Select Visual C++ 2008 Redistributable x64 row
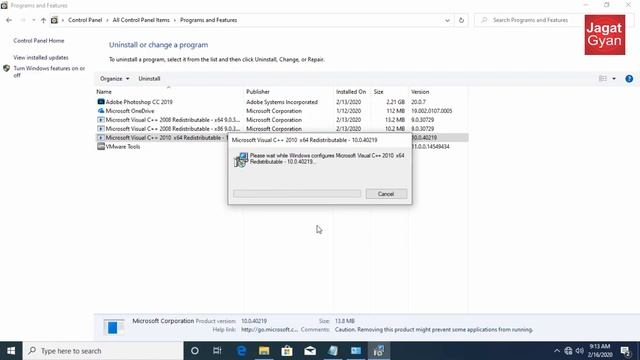The height and width of the screenshot is (360, 640). 282,120
